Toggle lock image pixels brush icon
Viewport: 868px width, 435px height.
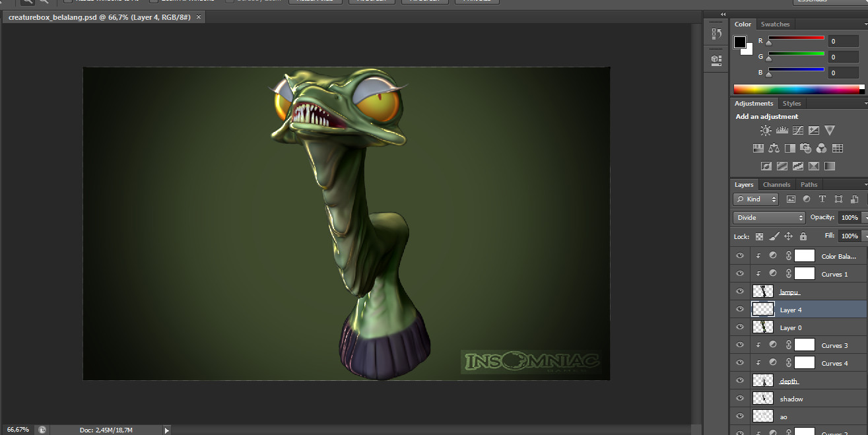pos(774,236)
